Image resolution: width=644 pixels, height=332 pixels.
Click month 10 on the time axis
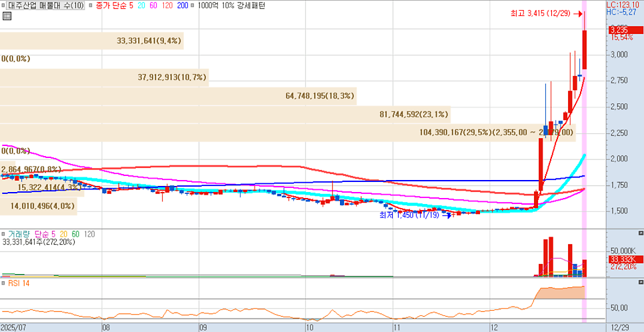(x=310, y=327)
